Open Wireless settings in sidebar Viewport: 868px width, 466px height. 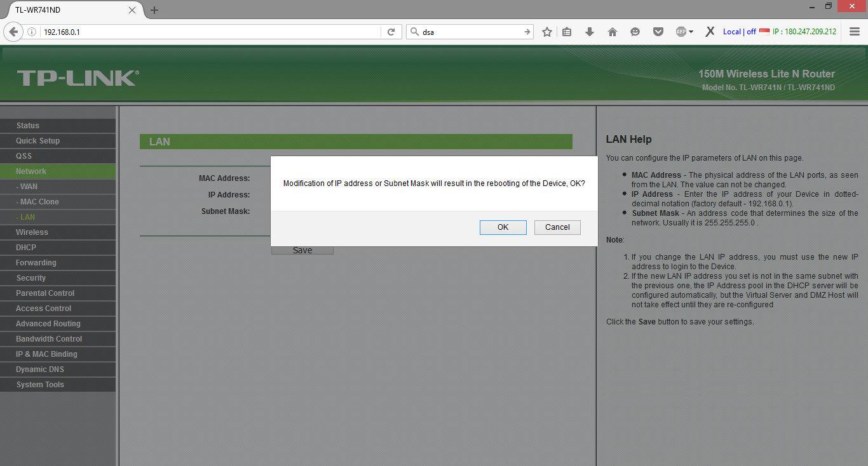(58, 232)
